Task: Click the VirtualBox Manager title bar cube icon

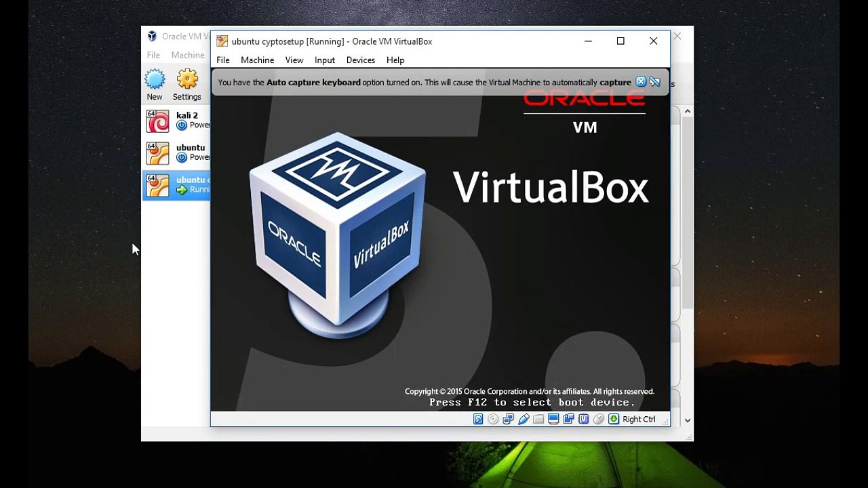Action: tap(152, 37)
